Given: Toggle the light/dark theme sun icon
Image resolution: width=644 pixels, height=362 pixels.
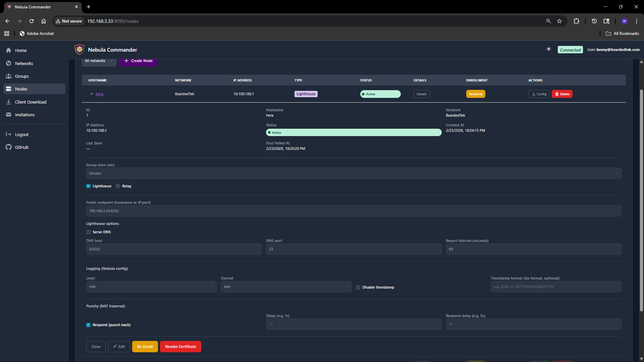Looking at the screenshot, I should [x=548, y=49].
